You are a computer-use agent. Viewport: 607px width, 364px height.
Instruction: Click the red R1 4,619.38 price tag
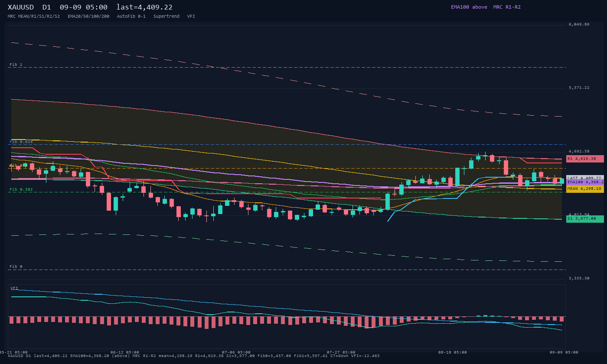(585, 159)
